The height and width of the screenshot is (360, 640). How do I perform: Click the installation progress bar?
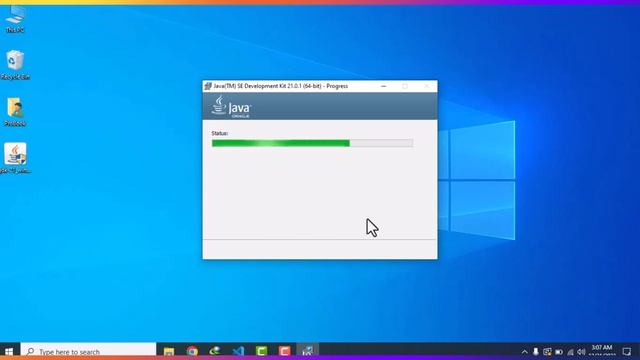pos(312,143)
